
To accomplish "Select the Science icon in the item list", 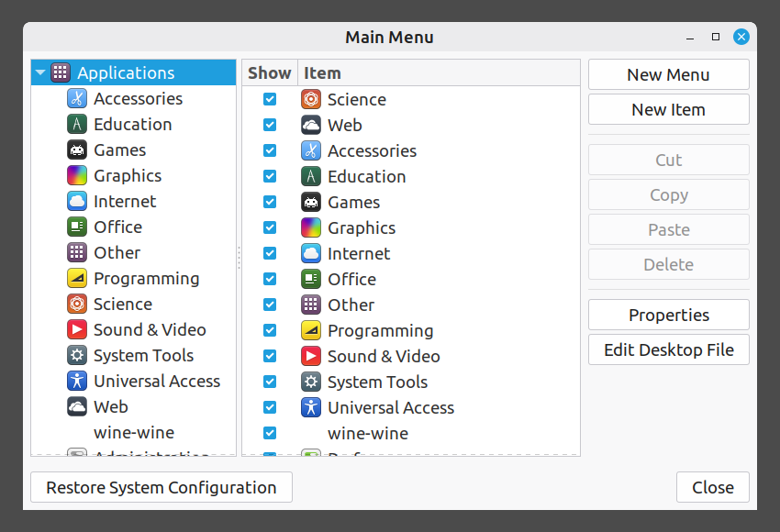I will pos(311,100).
